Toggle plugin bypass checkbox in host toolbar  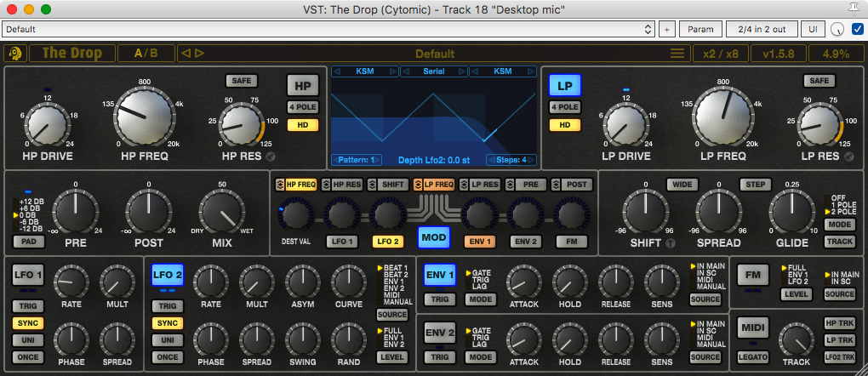pyautogui.click(x=857, y=30)
